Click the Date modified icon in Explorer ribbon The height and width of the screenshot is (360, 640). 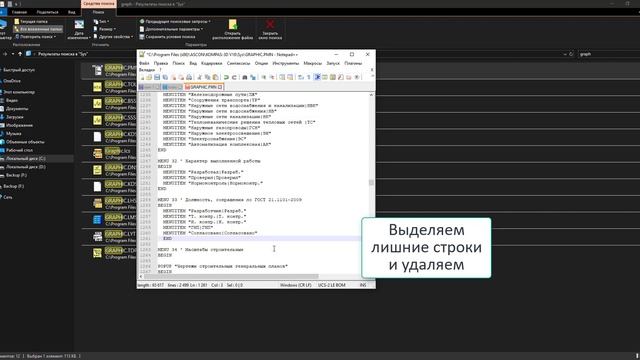pos(79,24)
